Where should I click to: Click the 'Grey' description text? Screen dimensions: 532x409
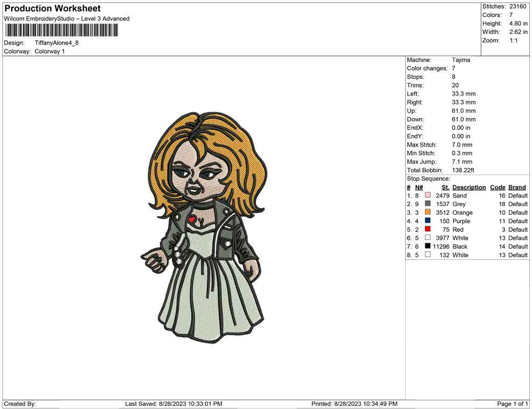pyautogui.click(x=459, y=204)
